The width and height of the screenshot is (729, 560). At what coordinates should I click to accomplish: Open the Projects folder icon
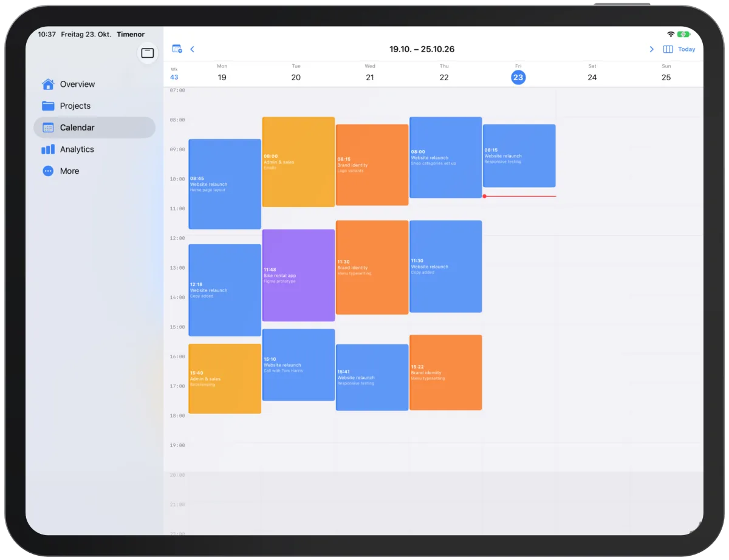pyautogui.click(x=48, y=106)
